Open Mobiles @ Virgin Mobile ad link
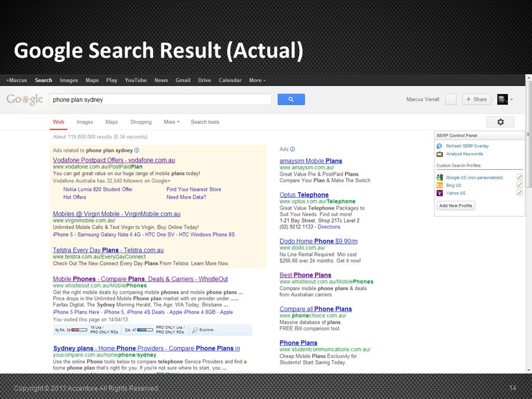Image resolution: width=532 pixels, height=399 pixels. point(117,214)
